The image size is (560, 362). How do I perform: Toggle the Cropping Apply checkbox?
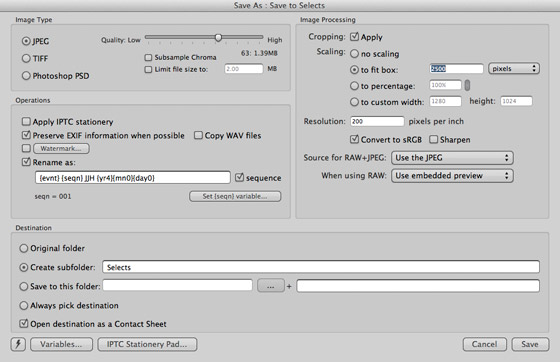tap(354, 36)
